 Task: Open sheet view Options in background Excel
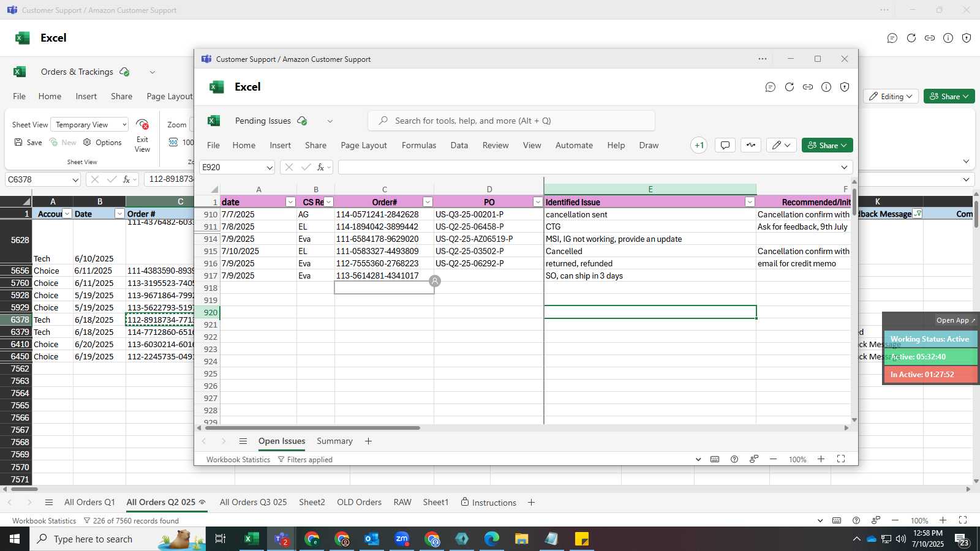102,143
